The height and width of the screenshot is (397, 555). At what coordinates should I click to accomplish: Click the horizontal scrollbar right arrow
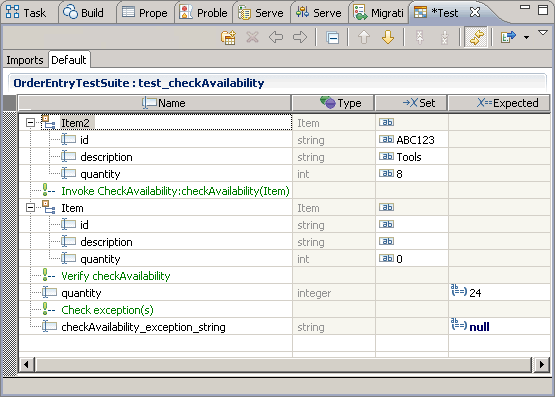click(542, 364)
